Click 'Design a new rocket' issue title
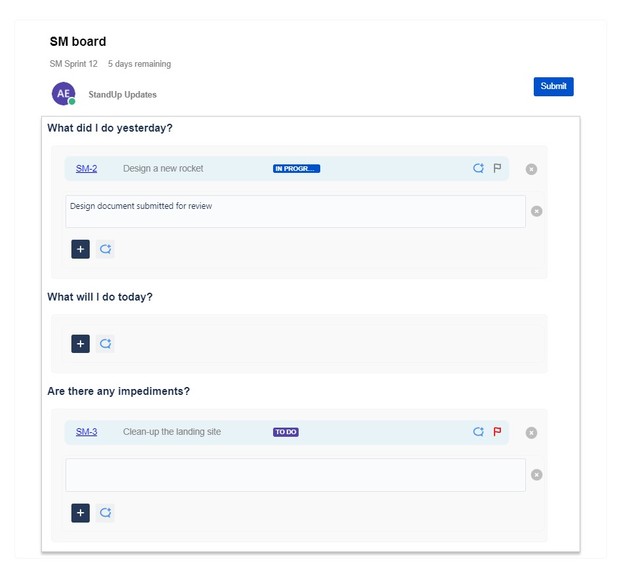632x573 pixels. point(163,168)
